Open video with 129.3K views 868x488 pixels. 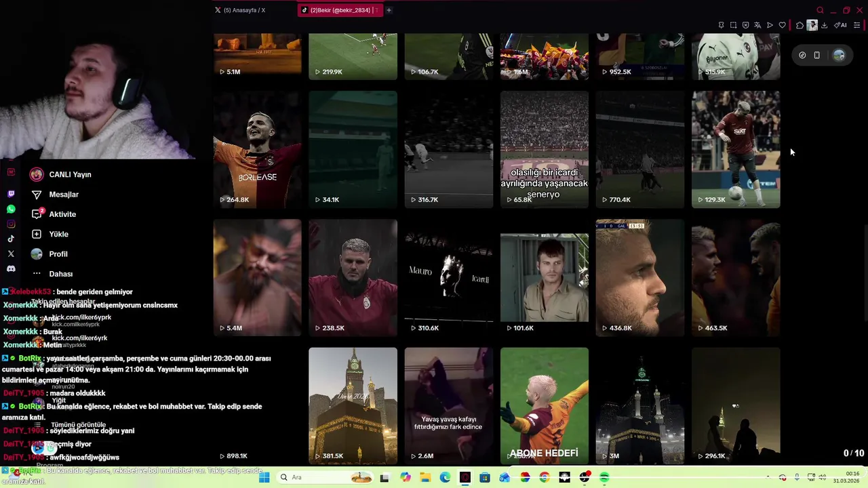coord(736,149)
